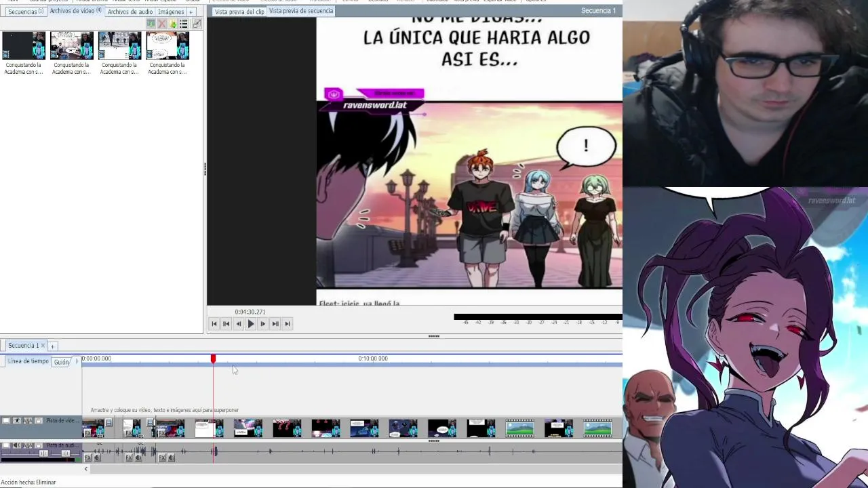Screen dimensions: 868x488
Task: Switch to Vista previa de secuencia tab
Action: pyautogui.click(x=301, y=11)
